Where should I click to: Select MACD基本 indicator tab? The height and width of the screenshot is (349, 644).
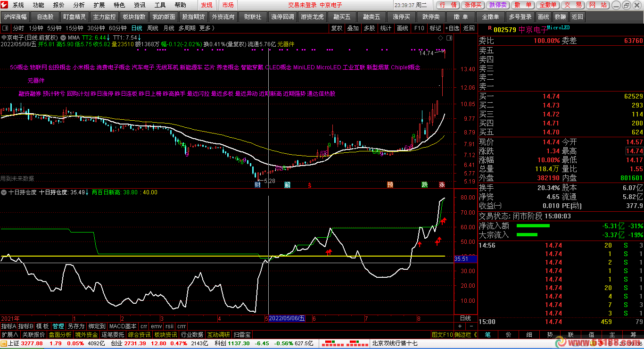(x=123, y=326)
